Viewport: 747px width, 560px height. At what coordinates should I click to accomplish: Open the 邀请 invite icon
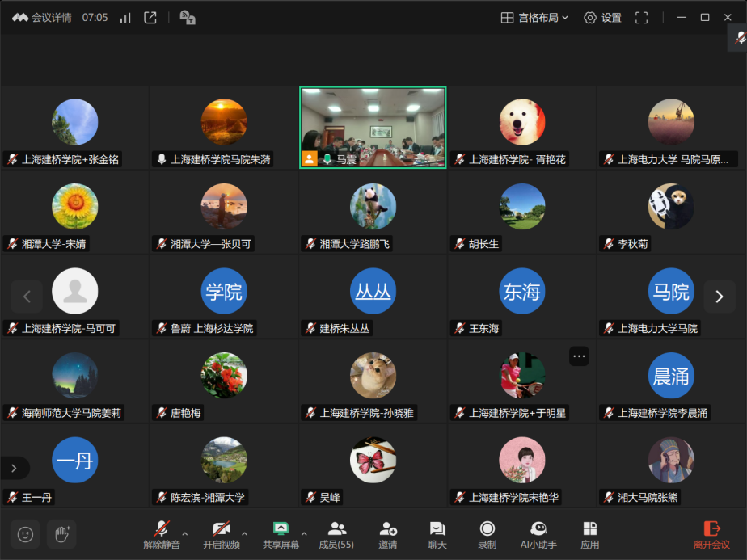click(x=388, y=534)
